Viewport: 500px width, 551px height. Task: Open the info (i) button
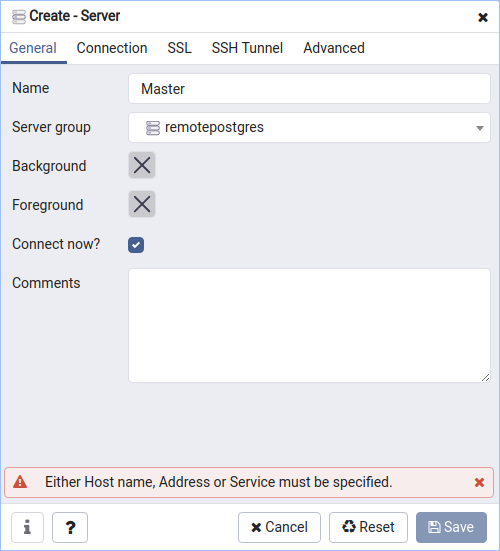click(27, 527)
